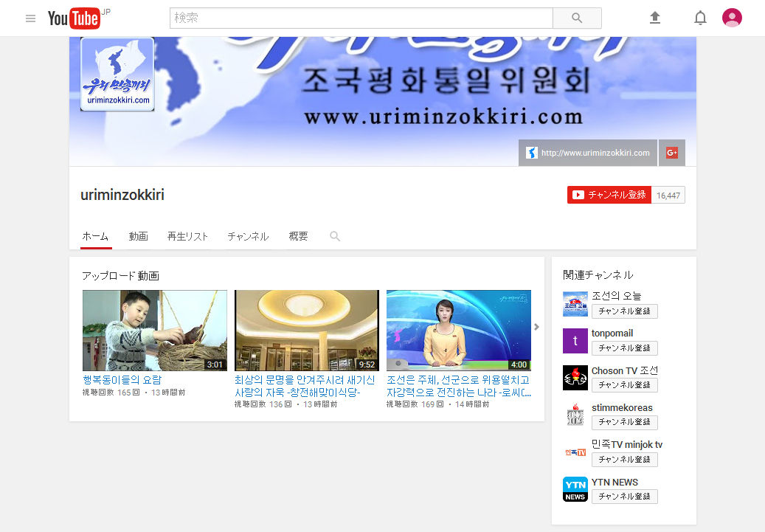Open 민족TV minjok tv name link
765x532 pixels.
pos(627,445)
